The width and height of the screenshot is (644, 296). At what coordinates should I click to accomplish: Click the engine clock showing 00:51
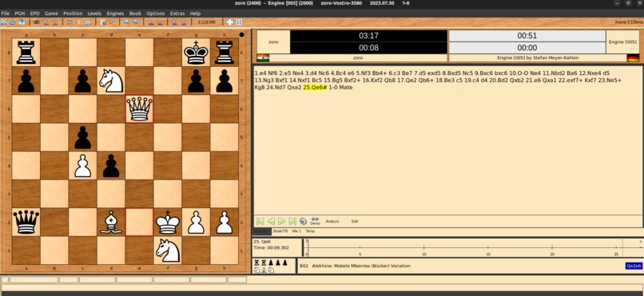point(527,36)
